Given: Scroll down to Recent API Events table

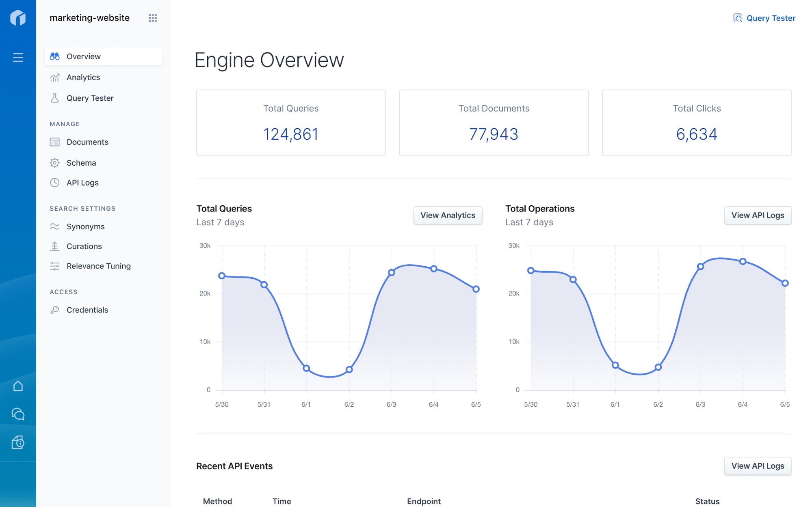Looking at the screenshot, I should 234,465.
